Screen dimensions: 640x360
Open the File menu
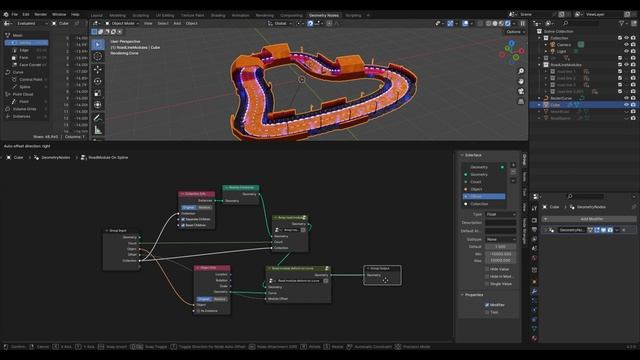coord(15,14)
